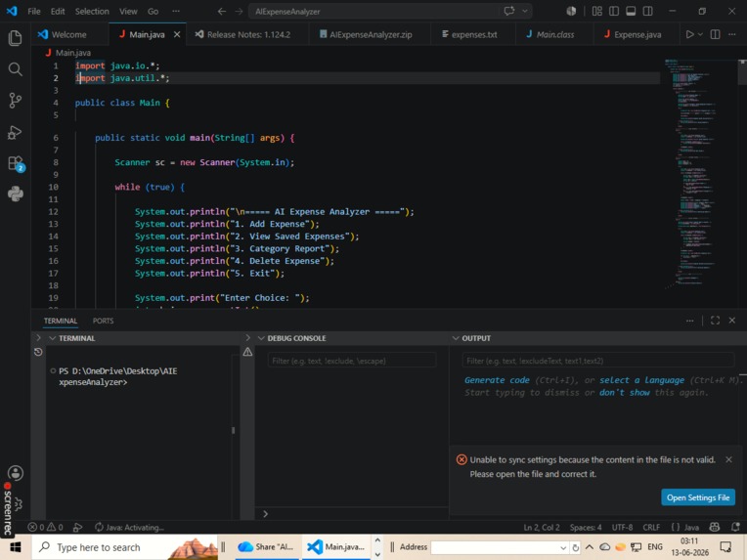Open the Search view in activity bar
The height and width of the screenshot is (560, 747).
coord(16,69)
